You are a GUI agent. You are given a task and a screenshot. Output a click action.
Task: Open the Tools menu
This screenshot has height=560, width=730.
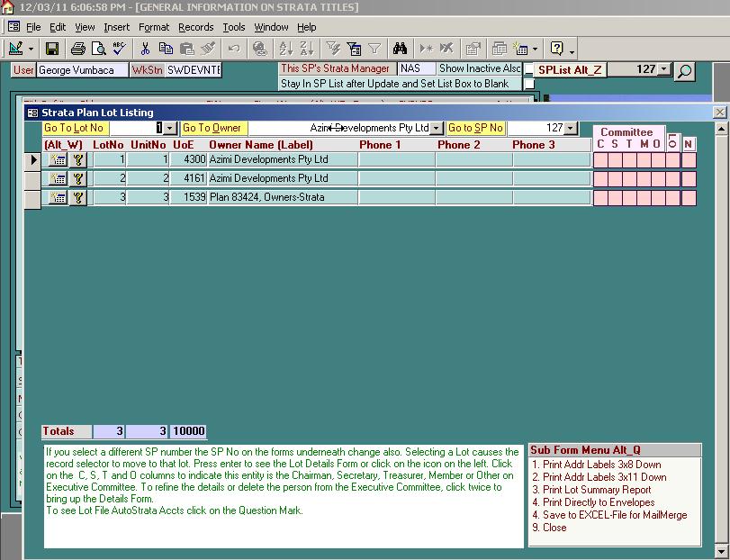point(234,28)
